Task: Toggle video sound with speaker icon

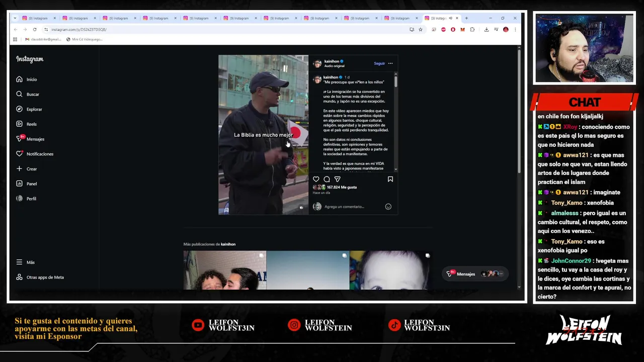Action: click(x=301, y=207)
